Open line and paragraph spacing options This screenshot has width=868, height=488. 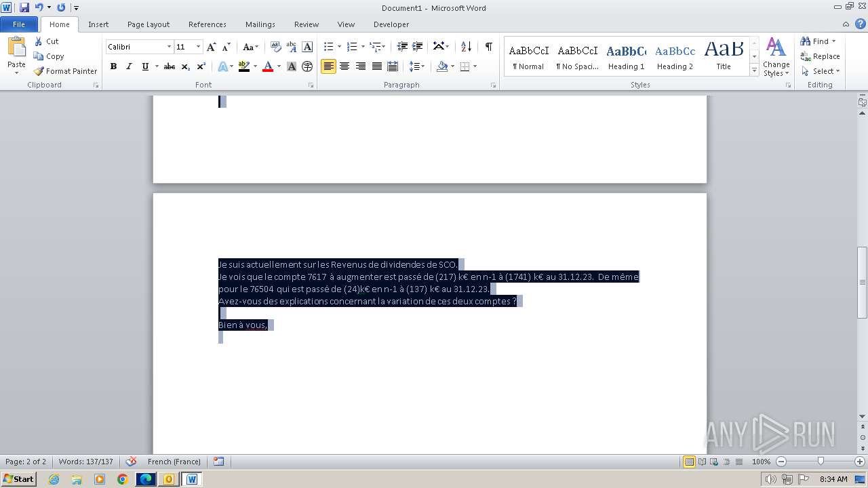pyautogui.click(x=416, y=66)
